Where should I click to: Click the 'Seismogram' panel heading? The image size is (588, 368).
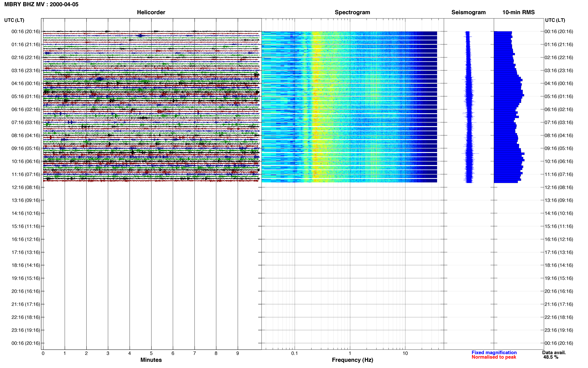tap(468, 12)
